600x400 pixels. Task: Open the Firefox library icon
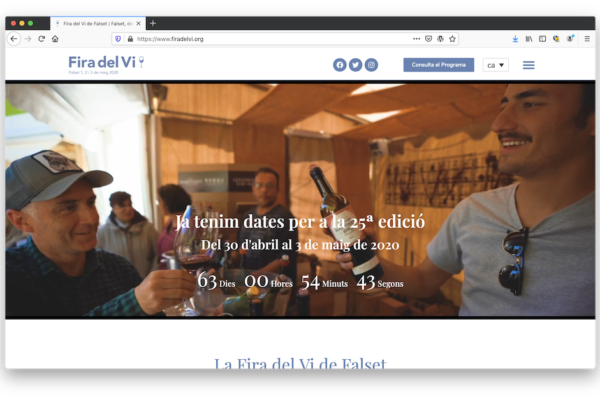(529, 39)
